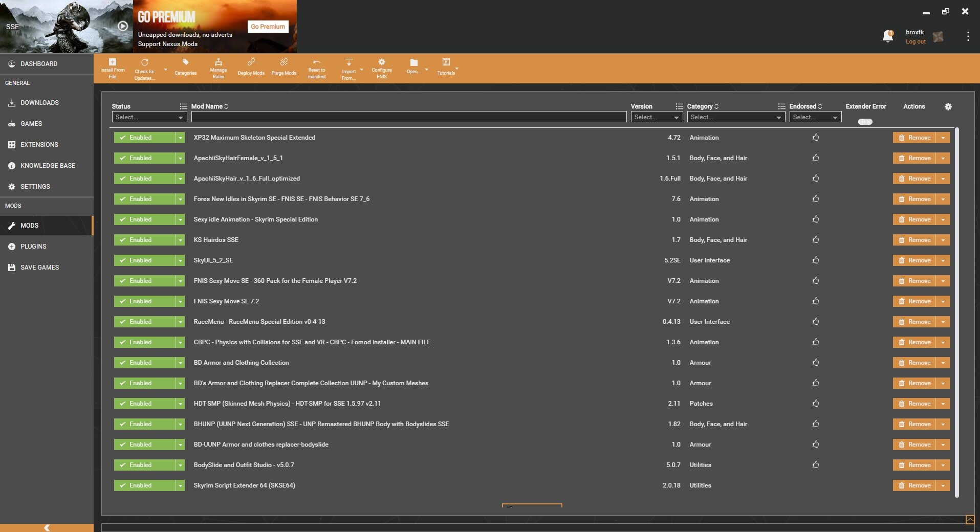Endorse XP32 Maximum Skeleton Special Extended
This screenshot has width=980, height=532.
pos(816,137)
